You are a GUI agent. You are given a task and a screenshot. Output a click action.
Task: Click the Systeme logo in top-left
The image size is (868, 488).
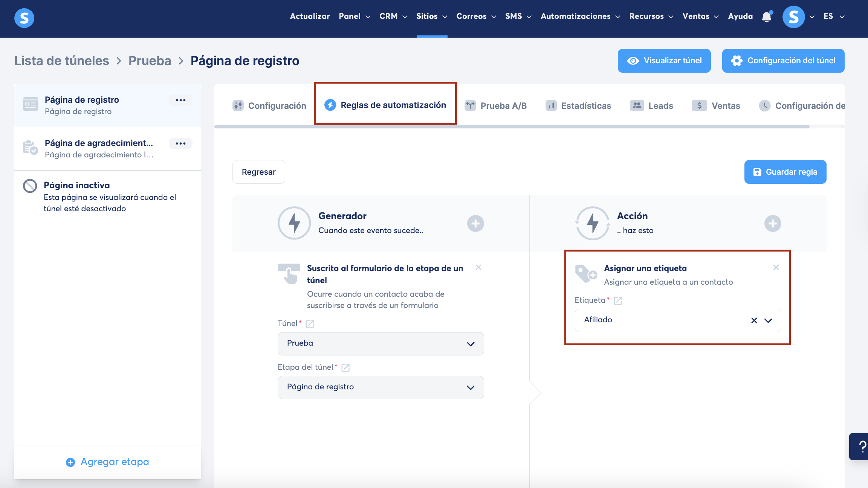click(24, 18)
